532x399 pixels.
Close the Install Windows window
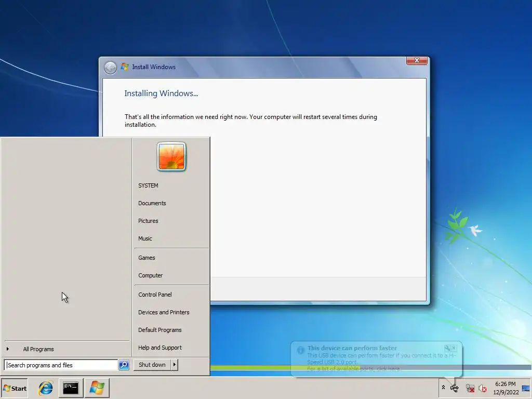pos(417,60)
